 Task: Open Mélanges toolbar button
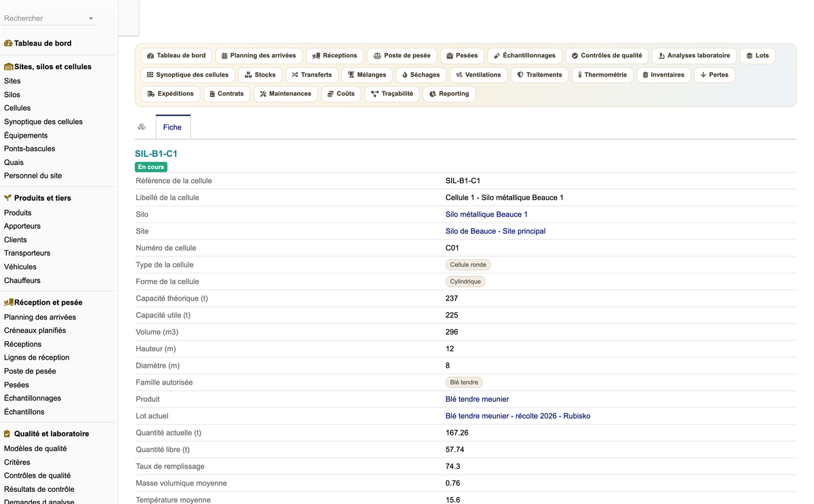click(x=367, y=75)
